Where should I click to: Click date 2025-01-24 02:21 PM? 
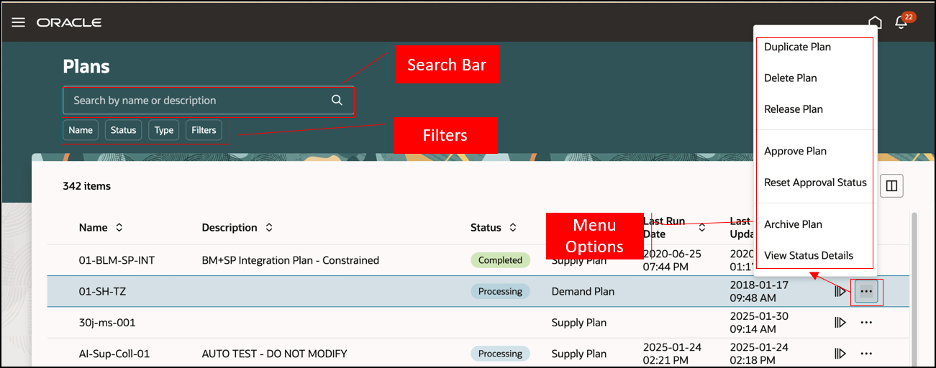(672, 353)
